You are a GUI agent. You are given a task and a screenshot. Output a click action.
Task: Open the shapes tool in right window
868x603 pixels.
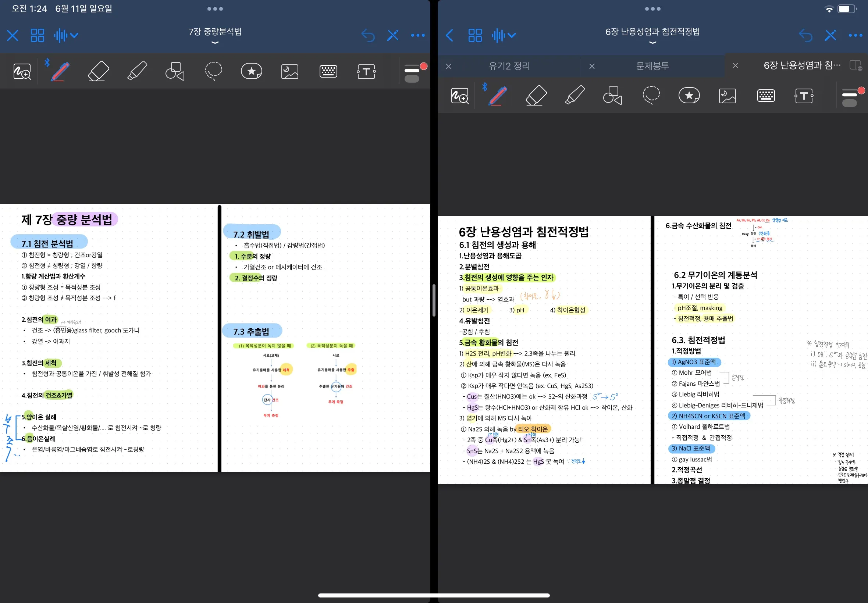coord(612,95)
